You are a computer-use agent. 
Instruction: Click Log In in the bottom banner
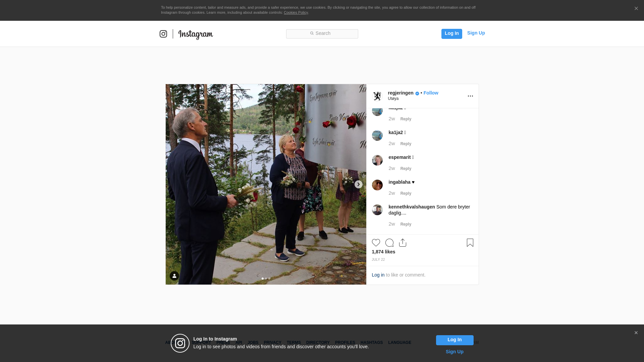coord(454,340)
